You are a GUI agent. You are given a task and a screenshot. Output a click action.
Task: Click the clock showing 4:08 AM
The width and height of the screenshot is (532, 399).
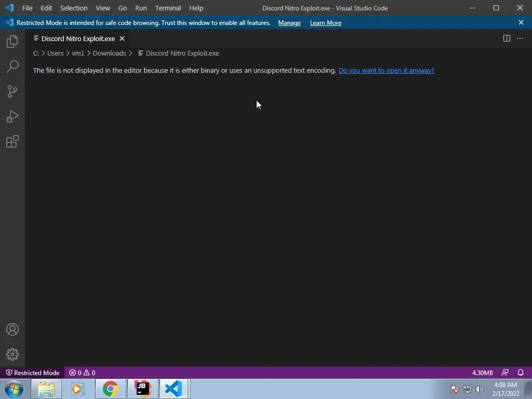[506, 389]
